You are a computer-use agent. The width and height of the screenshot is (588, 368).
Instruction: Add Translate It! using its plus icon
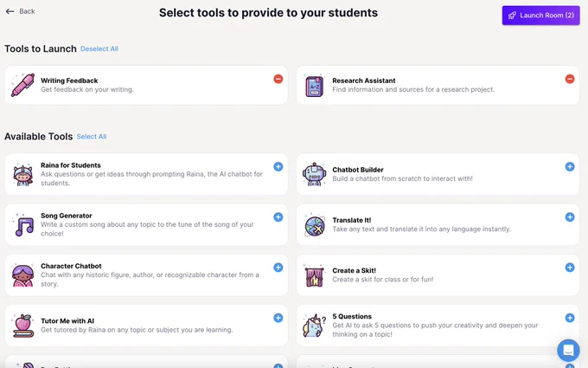coord(570,217)
